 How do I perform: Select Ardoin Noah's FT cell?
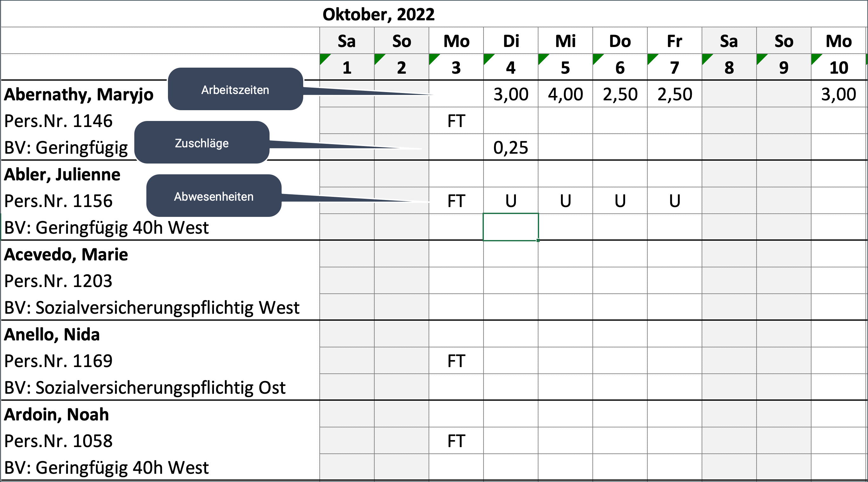(456, 440)
